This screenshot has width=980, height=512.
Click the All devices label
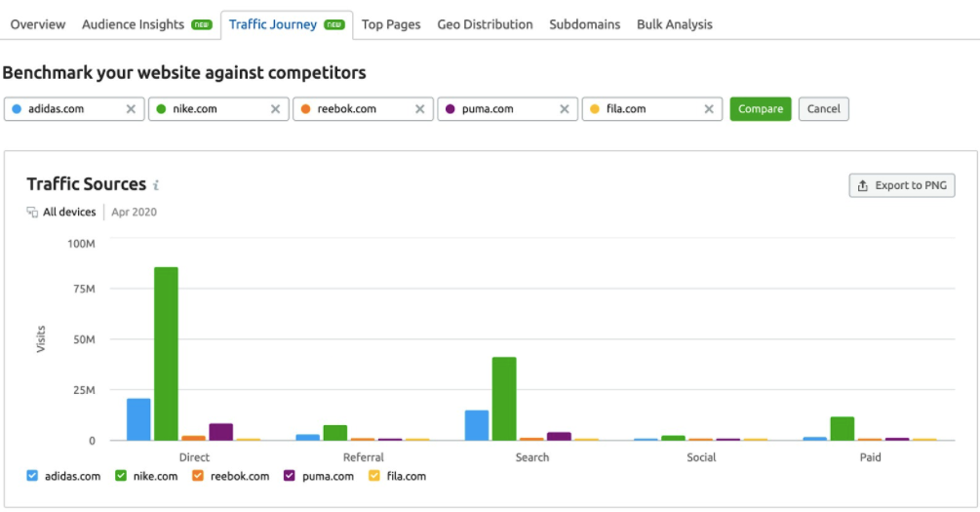coord(69,212)
